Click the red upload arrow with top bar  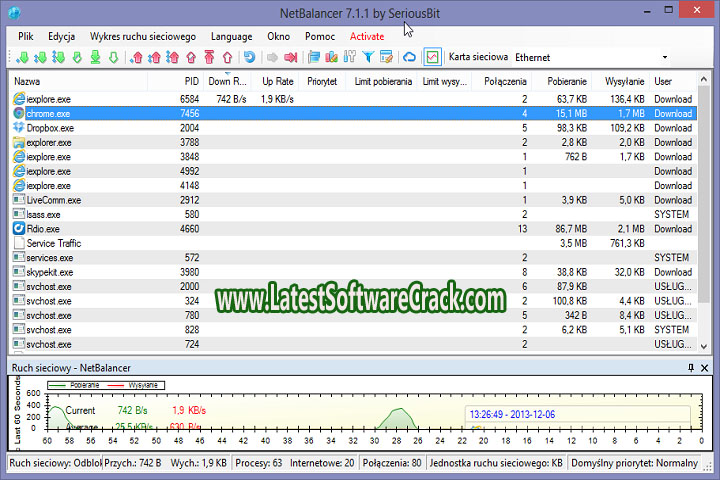[209, 57]
